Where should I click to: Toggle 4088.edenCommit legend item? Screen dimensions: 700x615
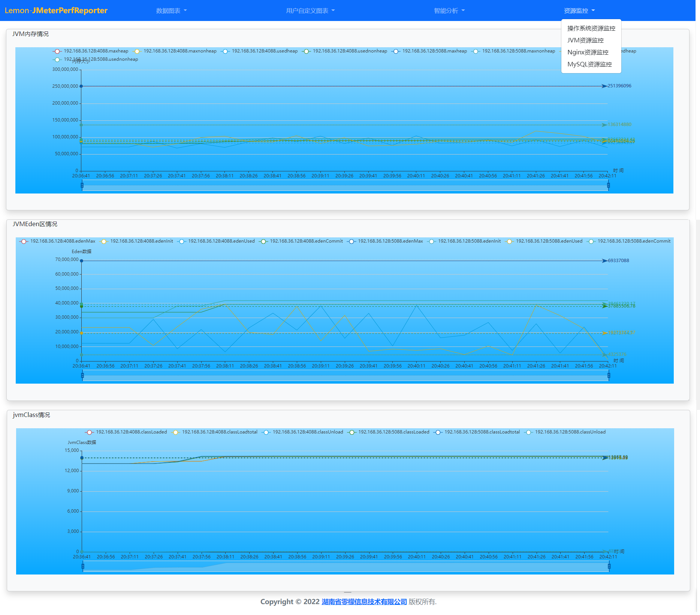tap(301, 241)
